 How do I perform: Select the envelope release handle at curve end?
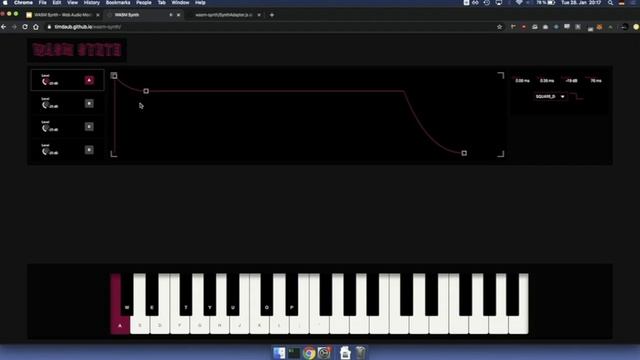[x=464, y=153]
